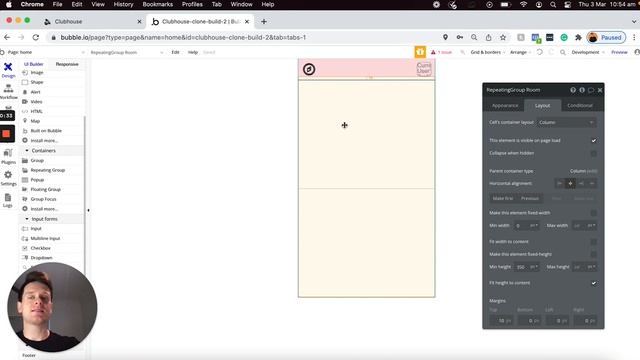Select the center horizontal alignment button
Screen dimensions: 640x360
(x=570, y=184)
